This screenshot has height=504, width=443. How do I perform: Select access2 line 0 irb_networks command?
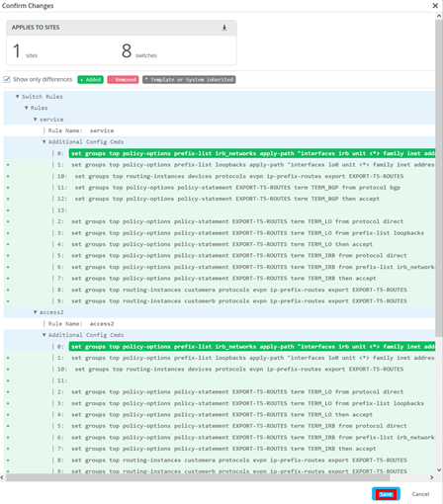[x=252, y=347]
